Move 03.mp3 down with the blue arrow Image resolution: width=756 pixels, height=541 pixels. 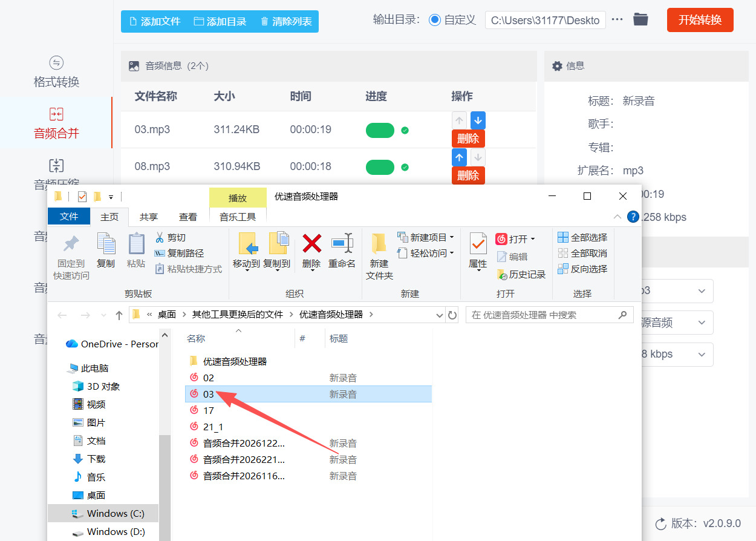pyautogui.click(x=478, y=120)
